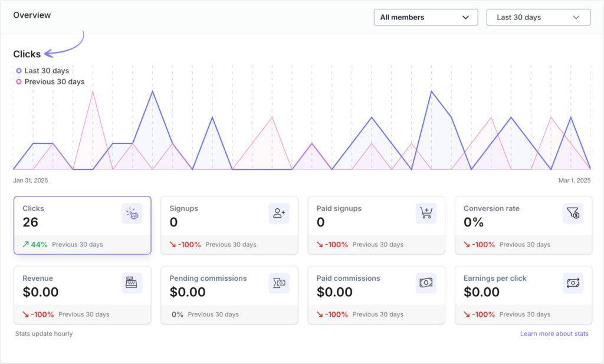This screenshot has height=364, width=604.
Task: Select the Paid commissions stat card
Action: tap(376, 295)
